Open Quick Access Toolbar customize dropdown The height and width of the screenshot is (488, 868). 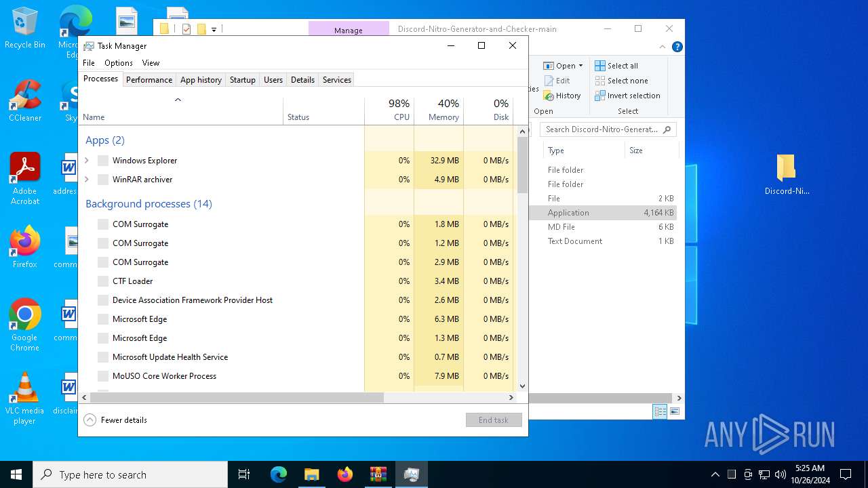click(x=214, y=29)
